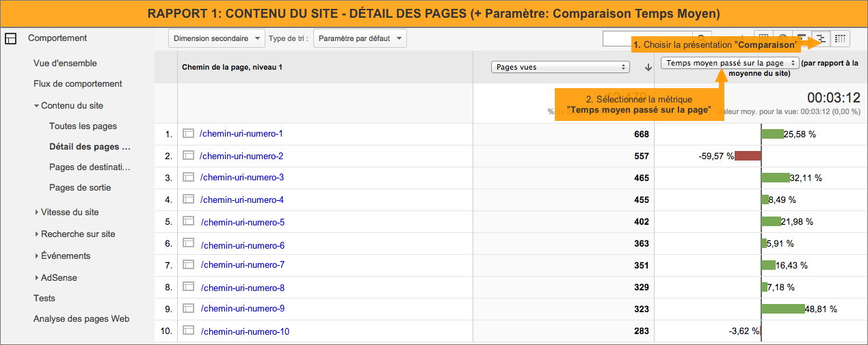868x345 pixels.
Task: Click the red -59,57 % comparison bar
Action: click(748, 156)
